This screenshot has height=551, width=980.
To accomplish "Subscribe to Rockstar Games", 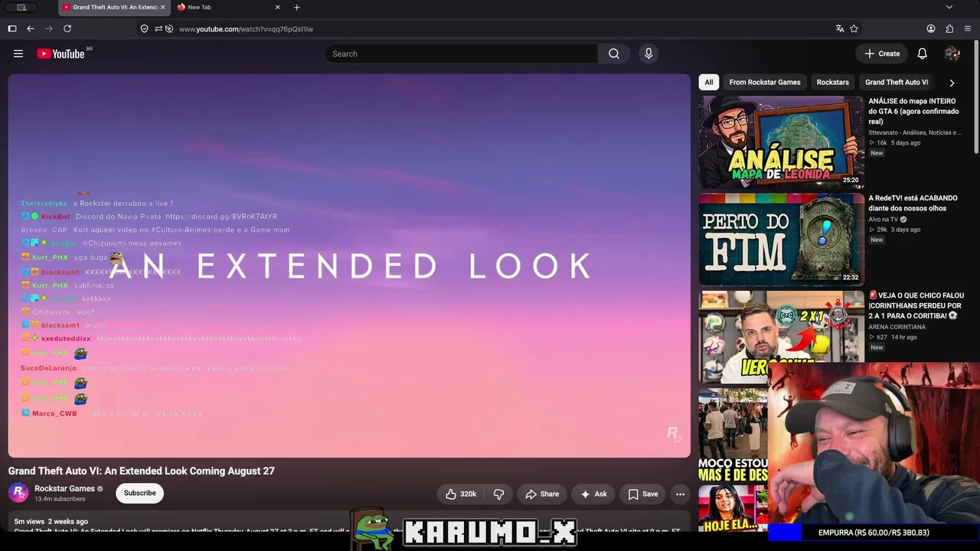I will 140,494.
